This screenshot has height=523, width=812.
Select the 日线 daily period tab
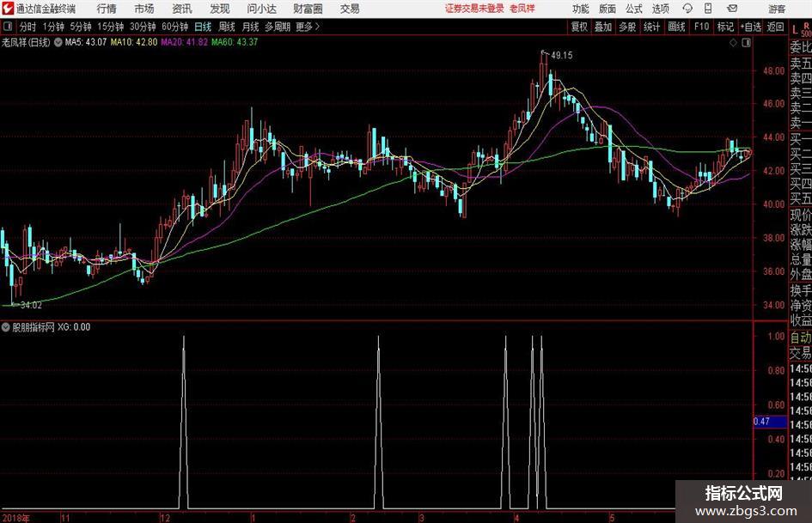(203, 27)
